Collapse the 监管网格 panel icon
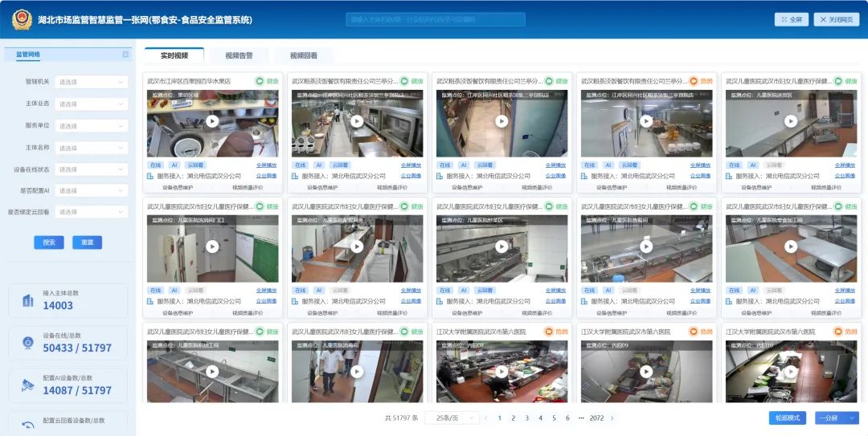 coord(125,55)
